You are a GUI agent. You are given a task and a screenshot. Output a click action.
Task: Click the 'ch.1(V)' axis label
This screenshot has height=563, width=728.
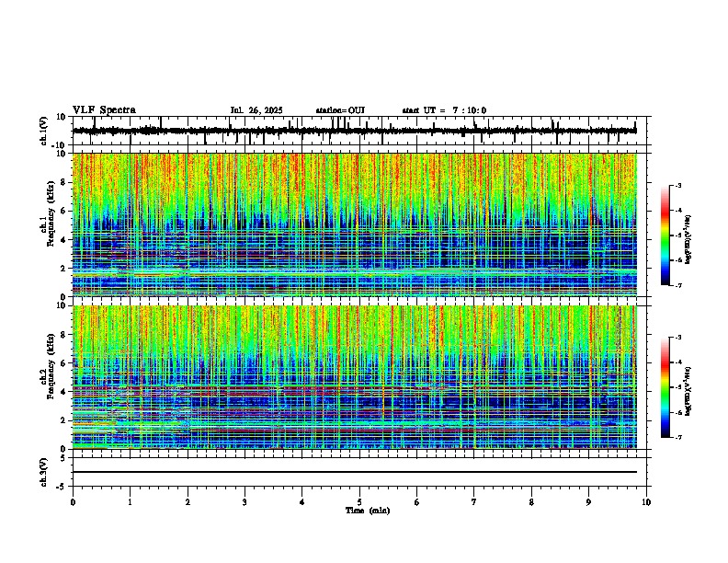(x=44, y=131)
